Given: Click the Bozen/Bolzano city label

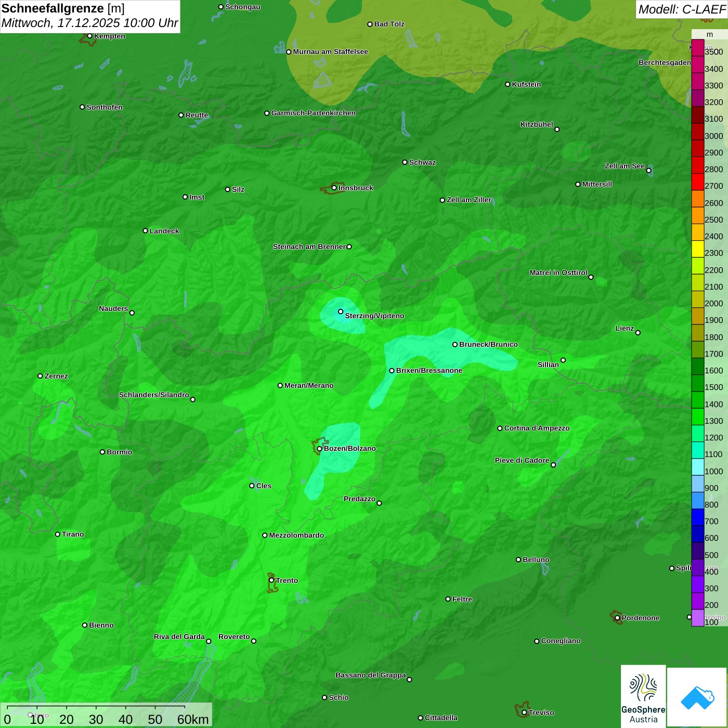Looking at the screenshot, I should click(350, 448).
